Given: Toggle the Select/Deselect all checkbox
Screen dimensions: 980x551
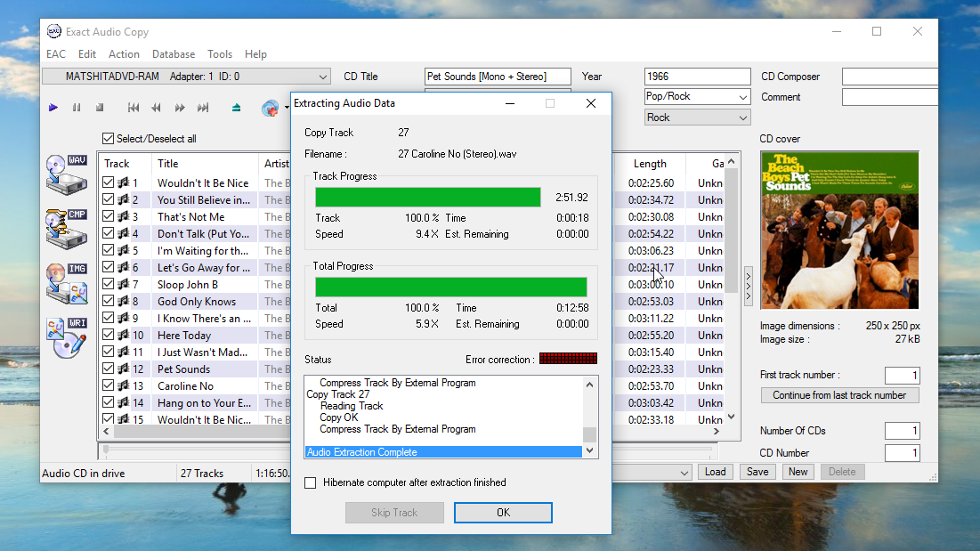Looking at the screenshot, I should [109, 139].
